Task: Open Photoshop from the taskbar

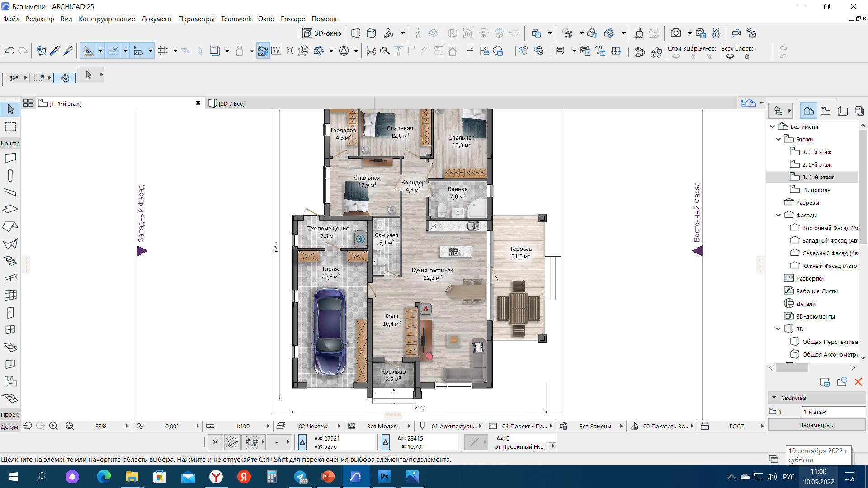Action: 384,477
